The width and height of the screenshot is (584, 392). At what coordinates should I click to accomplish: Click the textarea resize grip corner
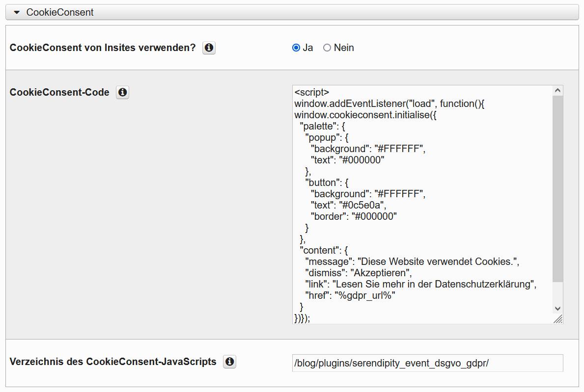pyautogui.click(x=558, y=319)
